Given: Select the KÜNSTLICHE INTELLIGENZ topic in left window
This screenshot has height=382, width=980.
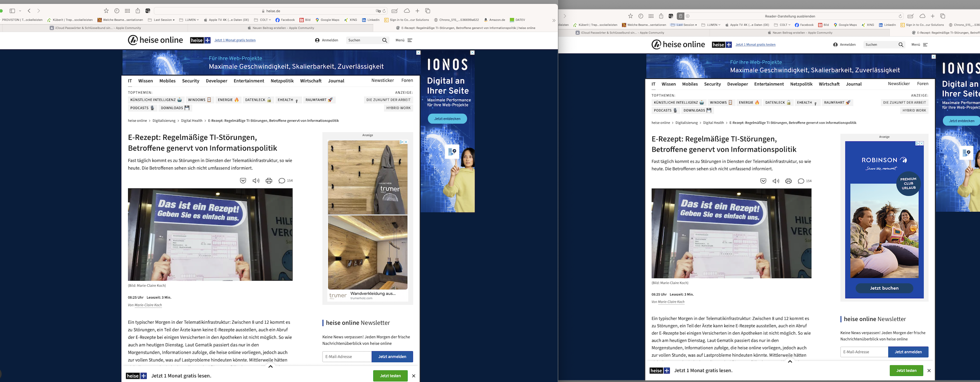Looking at the screenshot, I should [156, 100].
